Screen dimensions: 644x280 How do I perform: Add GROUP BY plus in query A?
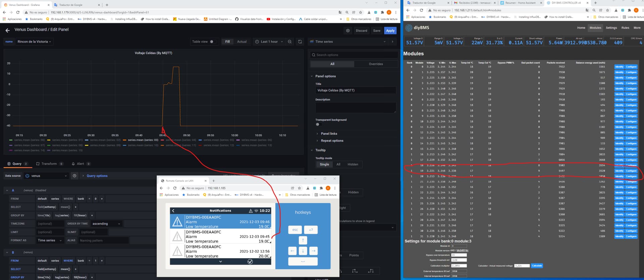pos(92,215)
